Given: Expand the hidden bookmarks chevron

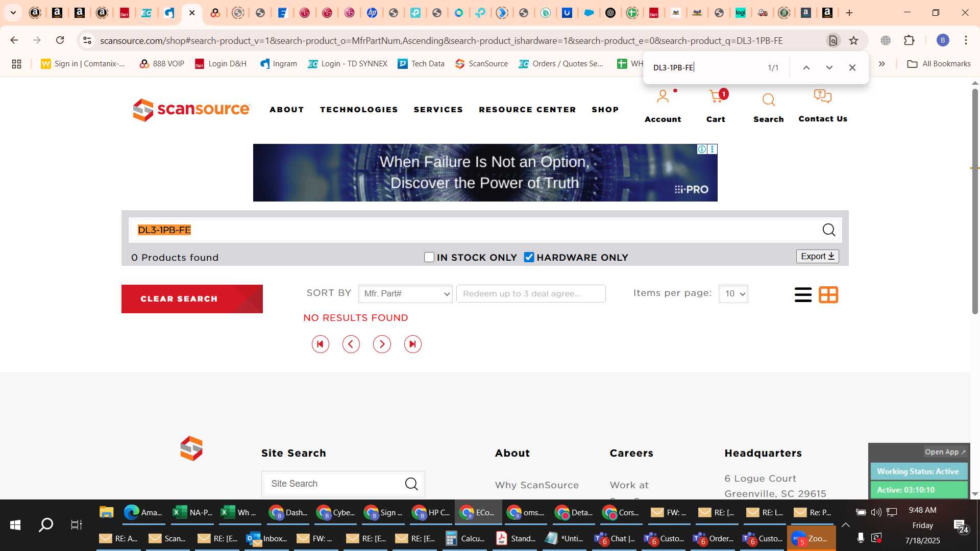Looking at the screenshot, I should point(882,64).
